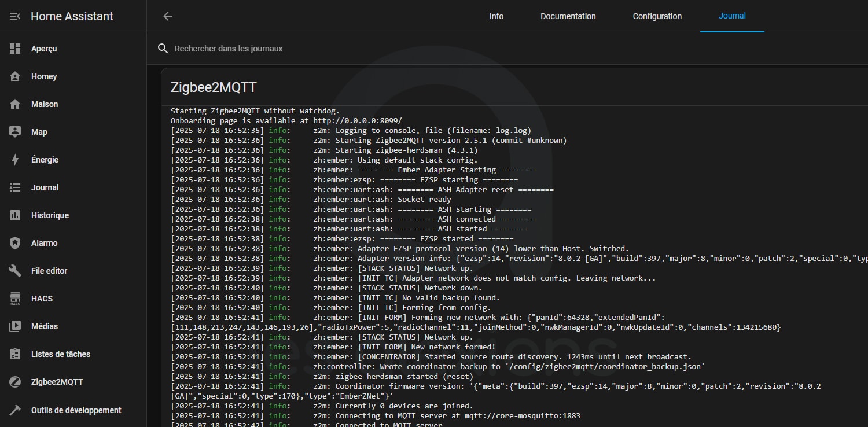Switch to the Info tab
The image size is (868, 427).
(x=496, y=16)
